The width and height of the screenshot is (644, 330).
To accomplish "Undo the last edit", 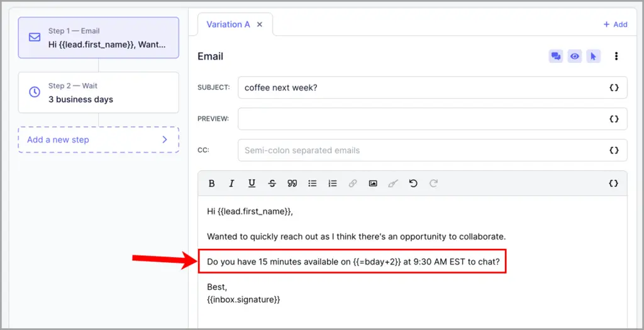I will pyautogui.click(x=413, y=184).
